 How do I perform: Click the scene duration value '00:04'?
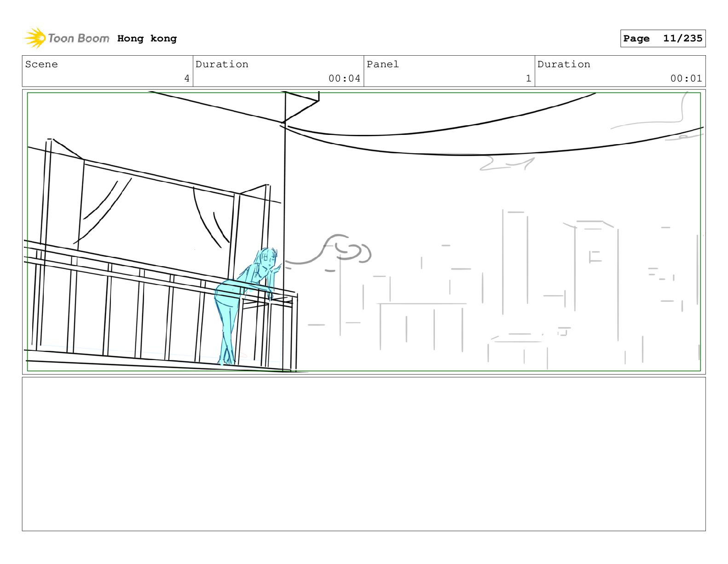click(344, 79)
